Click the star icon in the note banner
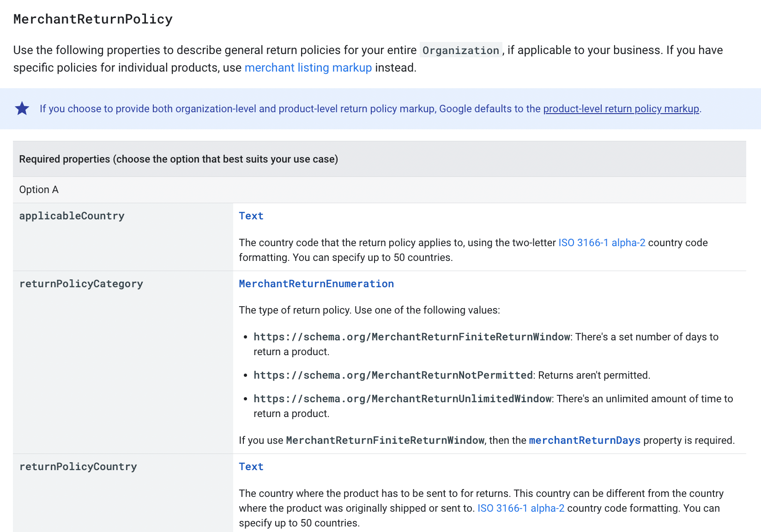The image size is (761, 532). 22,109
